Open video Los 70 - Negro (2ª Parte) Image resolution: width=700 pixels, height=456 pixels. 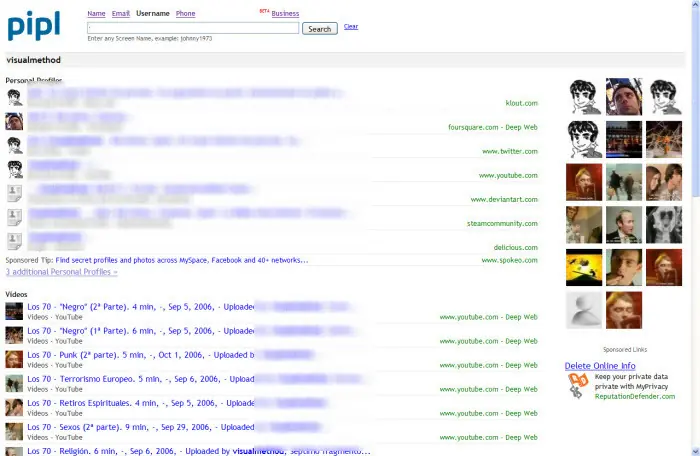coord(140,307)
